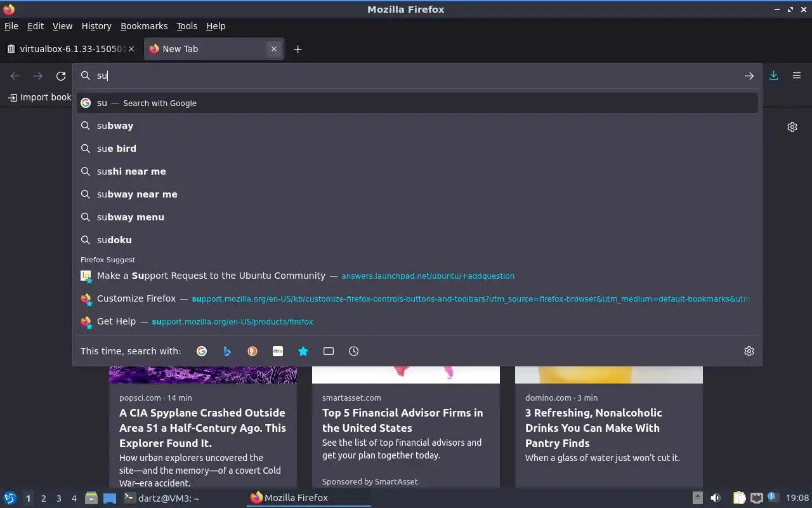Search history using the clock icon
The image size is (812, 508).
pos(354,351)
